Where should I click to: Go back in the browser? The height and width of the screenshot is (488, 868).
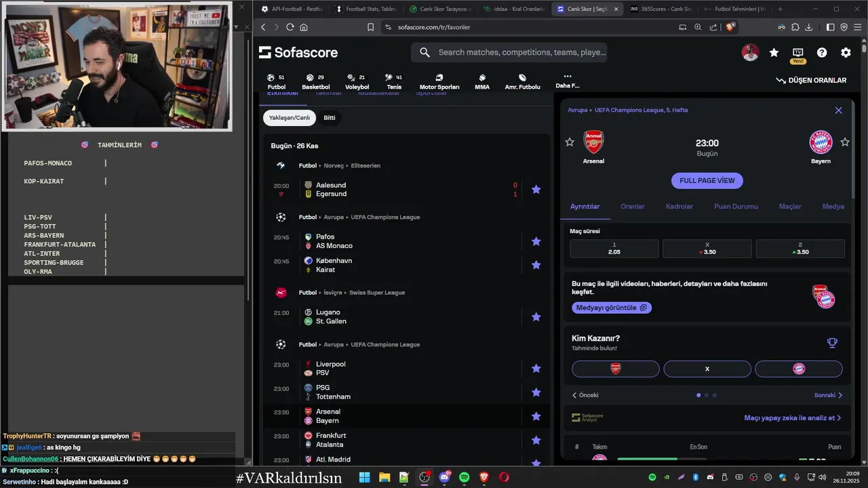point(263,27)
